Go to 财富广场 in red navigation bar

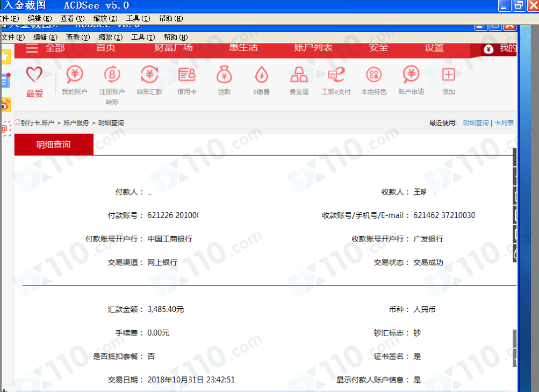click(173, 48)
